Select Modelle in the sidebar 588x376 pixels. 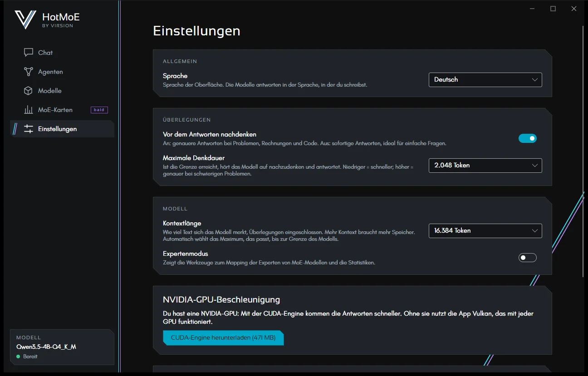[62, 91]
